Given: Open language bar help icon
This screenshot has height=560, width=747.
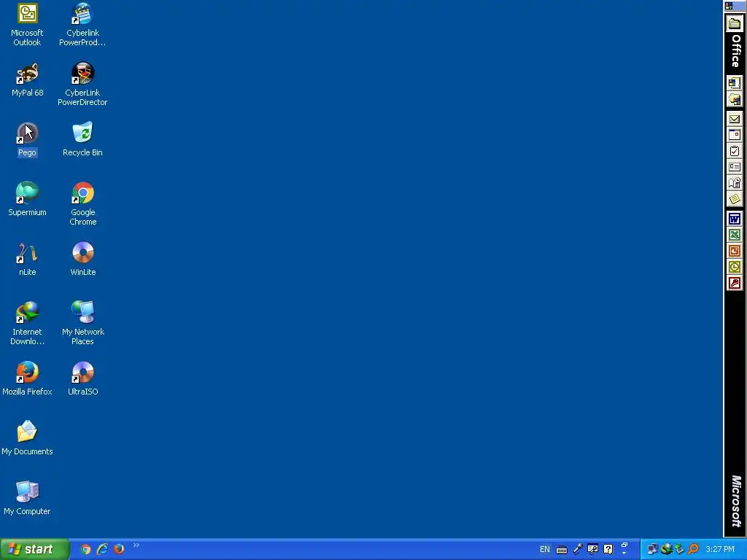Looking at the screenshot, I should point(608,549).
